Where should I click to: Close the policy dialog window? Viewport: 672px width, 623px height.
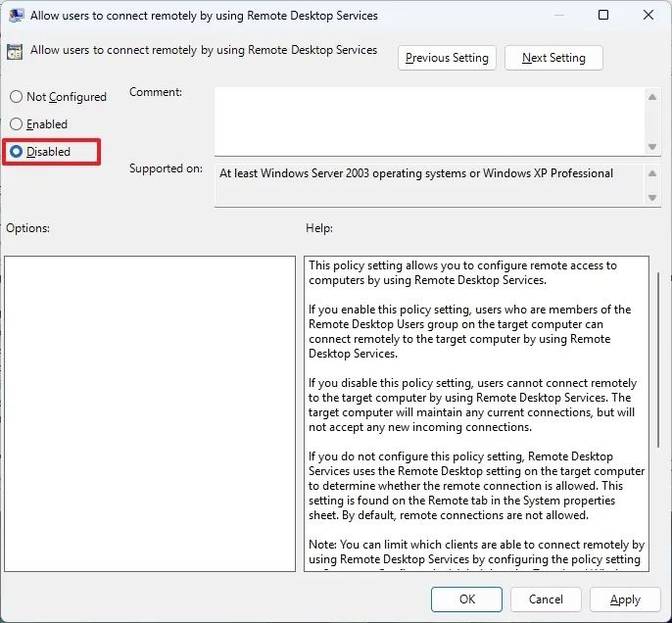click(x=648, y=15)
